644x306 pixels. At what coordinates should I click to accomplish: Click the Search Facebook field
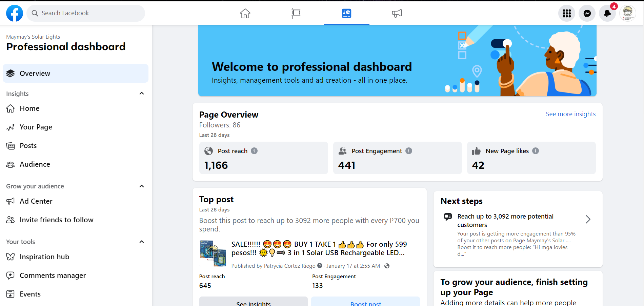[86, 13]
